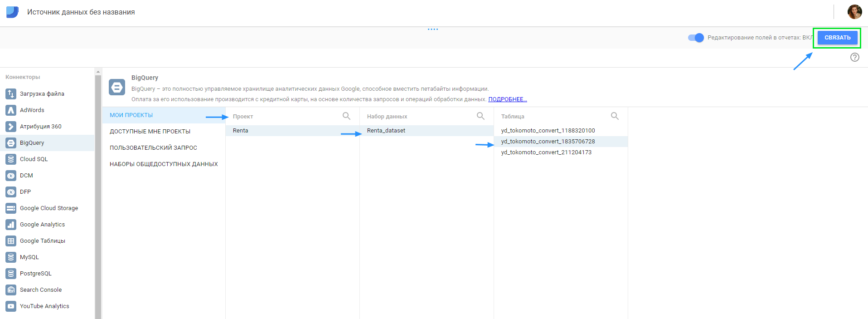Screen dimensions: 868x319
Task: Choose the AdWords connector label
Action: 32,110
